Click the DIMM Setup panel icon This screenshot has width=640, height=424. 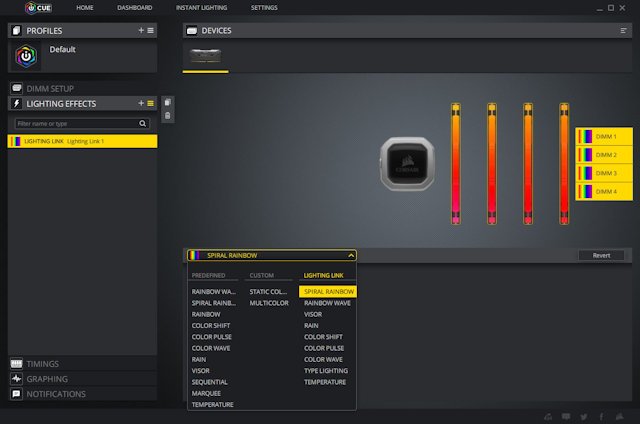17,88
